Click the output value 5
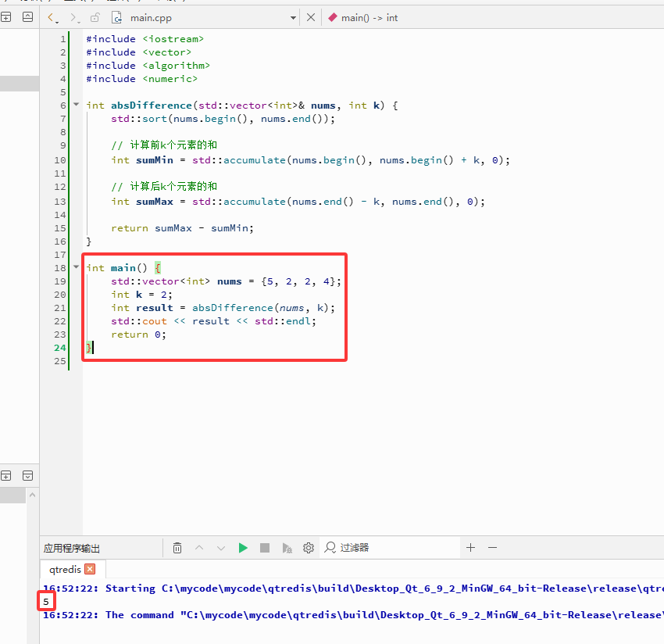 [46, 602]
